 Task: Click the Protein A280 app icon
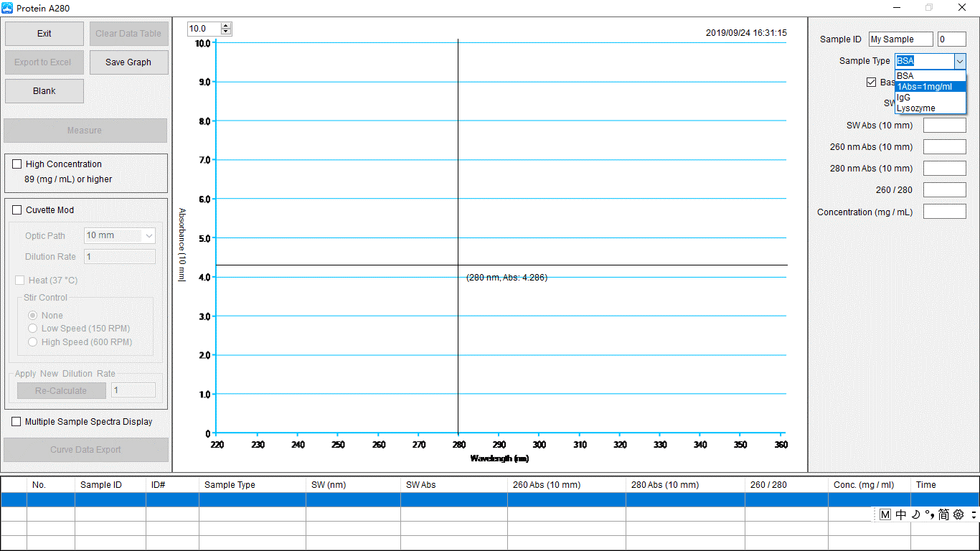(x=8, y=8)
